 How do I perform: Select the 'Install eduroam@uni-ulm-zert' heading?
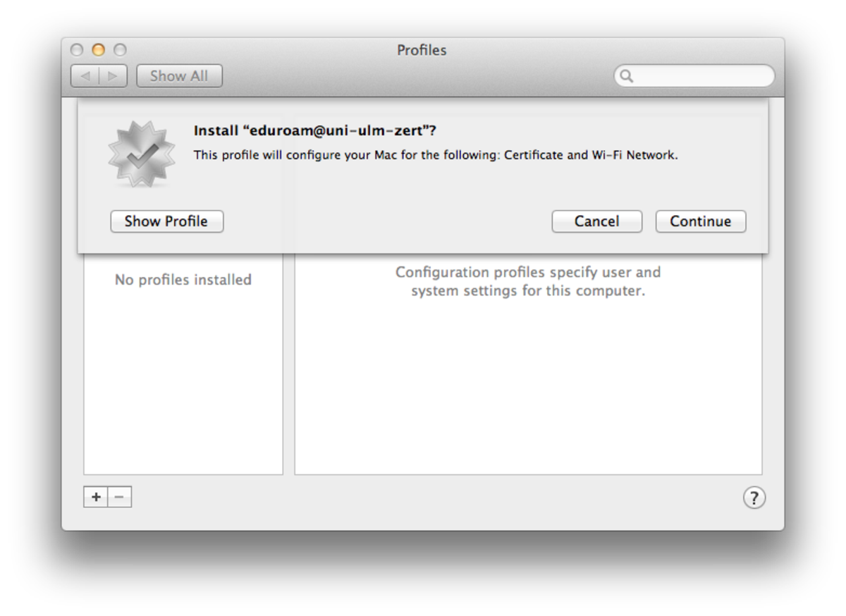(315, 131)
